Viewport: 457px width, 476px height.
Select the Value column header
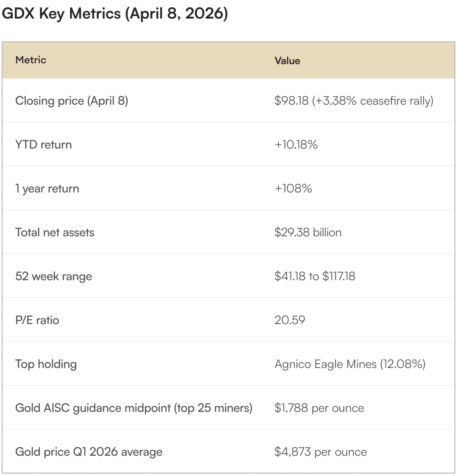tap(287, 61)
